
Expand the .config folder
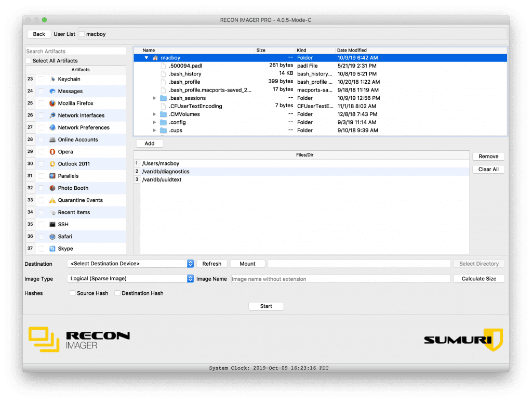tap(154, 123)
